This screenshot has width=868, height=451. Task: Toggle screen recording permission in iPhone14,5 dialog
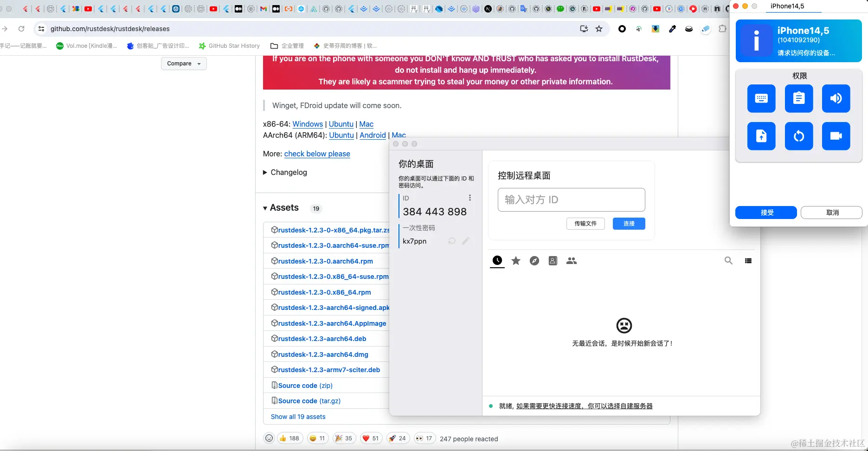[836, 136]
